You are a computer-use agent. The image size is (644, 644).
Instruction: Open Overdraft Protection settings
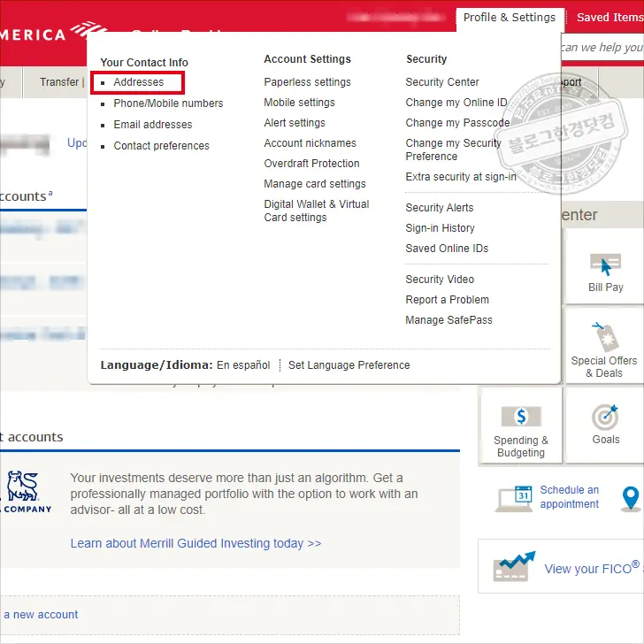tap(311, 164)
